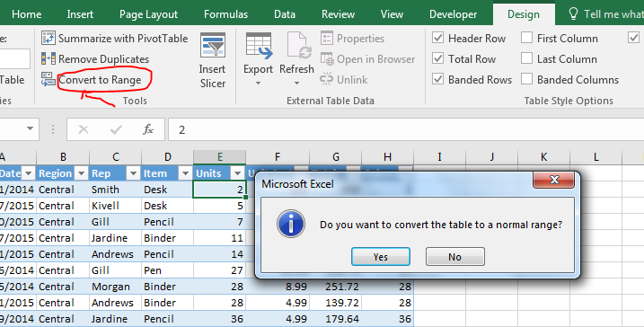Screen dimensions: 644x327
Task: Enable the Last Column checkbox
Action: (x=526, y=58)
